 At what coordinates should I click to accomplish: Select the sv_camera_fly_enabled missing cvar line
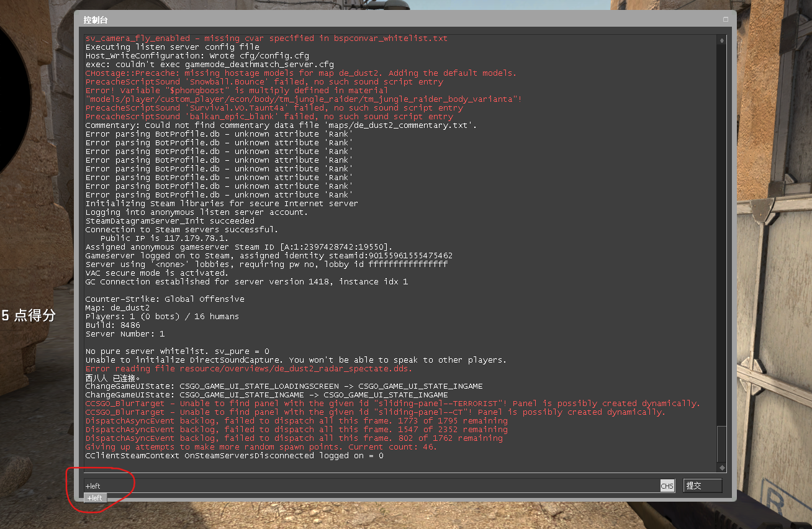266,38
